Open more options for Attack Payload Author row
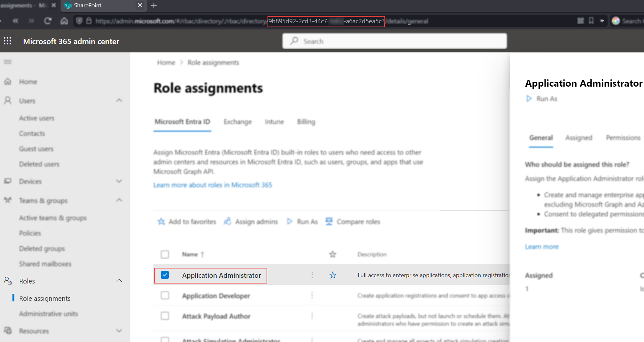 point(312,316)
